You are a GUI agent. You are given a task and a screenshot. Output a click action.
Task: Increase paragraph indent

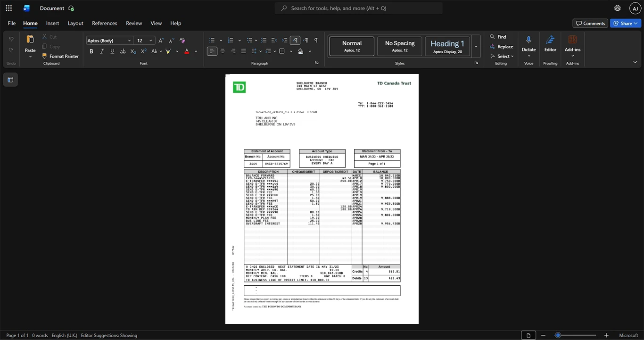(285, 41)
